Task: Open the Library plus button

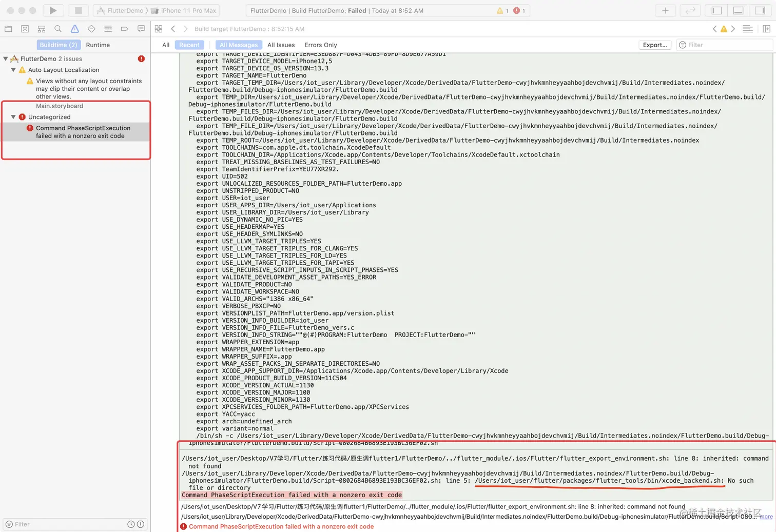Action: coord(665,10)
